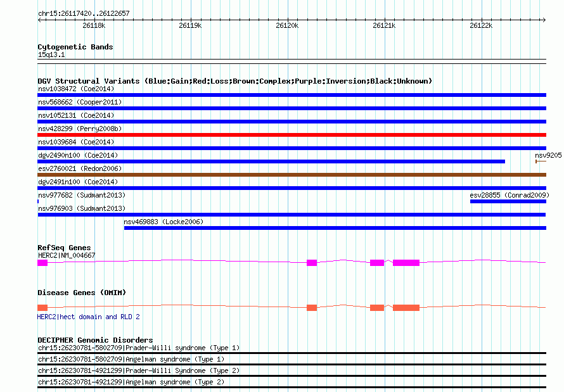
Task: Click the ruler's left end arrow
Action: 40,20
